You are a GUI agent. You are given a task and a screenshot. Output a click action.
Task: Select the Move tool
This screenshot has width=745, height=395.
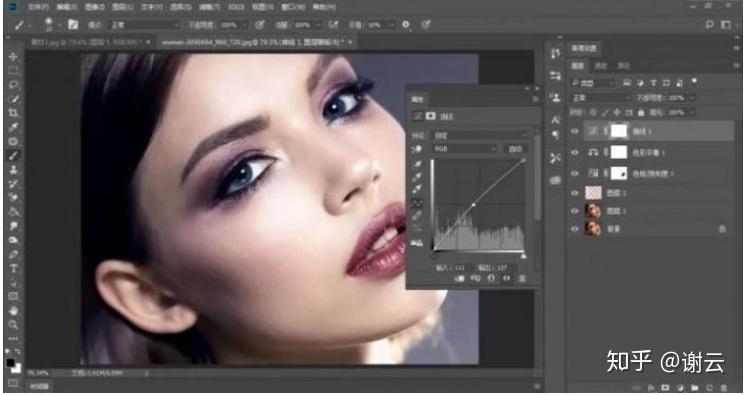(x=13, y=57)
